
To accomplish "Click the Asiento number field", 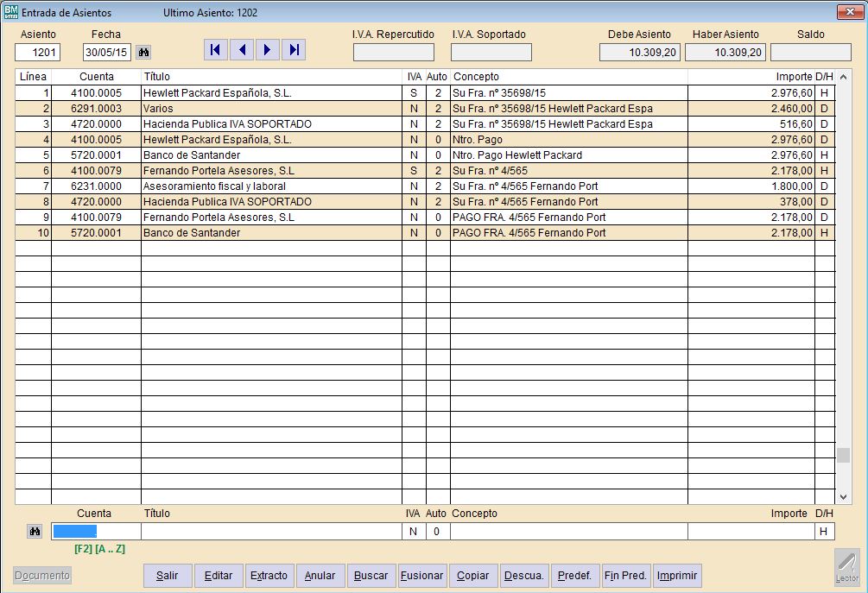I will coord(38,53).
